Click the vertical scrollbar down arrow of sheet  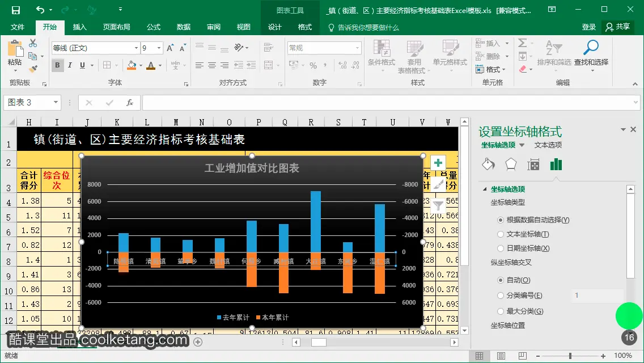pyautogui.click(x=464, y=331)
